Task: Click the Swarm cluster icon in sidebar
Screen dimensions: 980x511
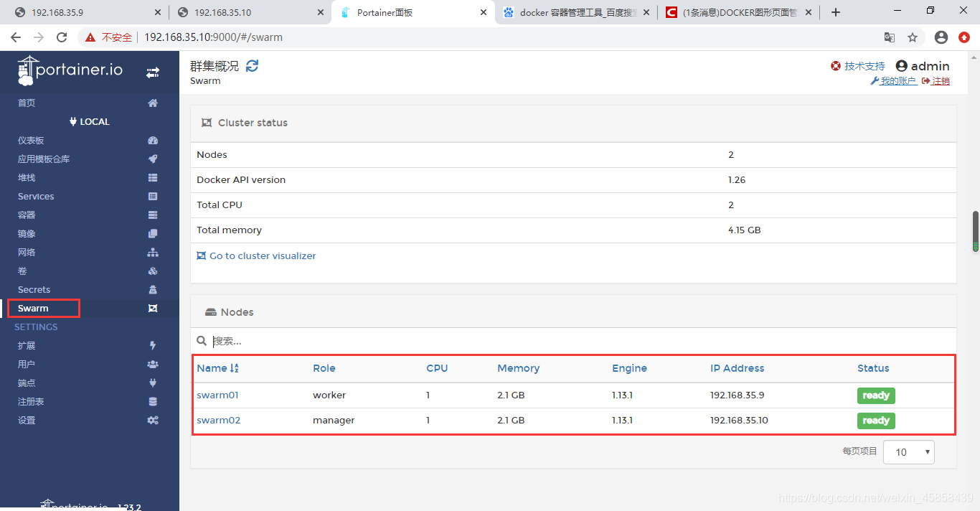Action: pos(153,309)
